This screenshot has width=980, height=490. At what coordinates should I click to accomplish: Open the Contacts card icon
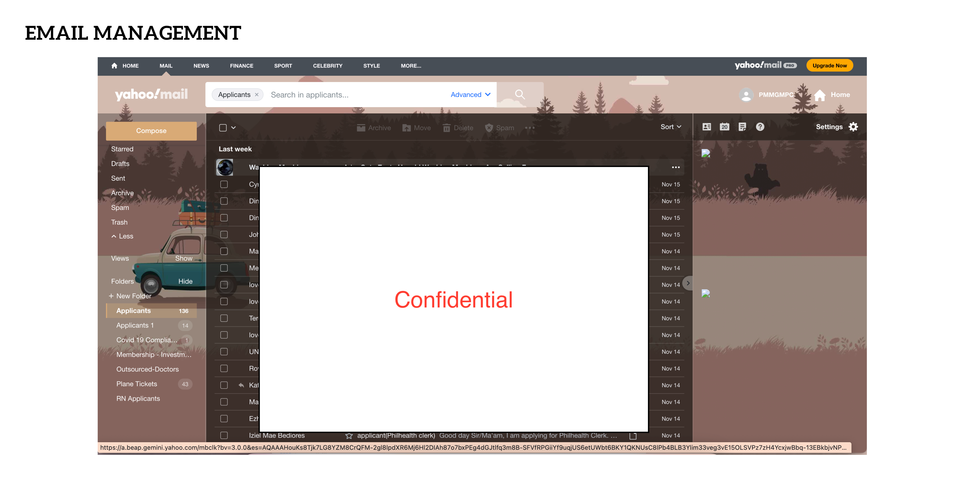pyautogui.click(x=706, y=127)
